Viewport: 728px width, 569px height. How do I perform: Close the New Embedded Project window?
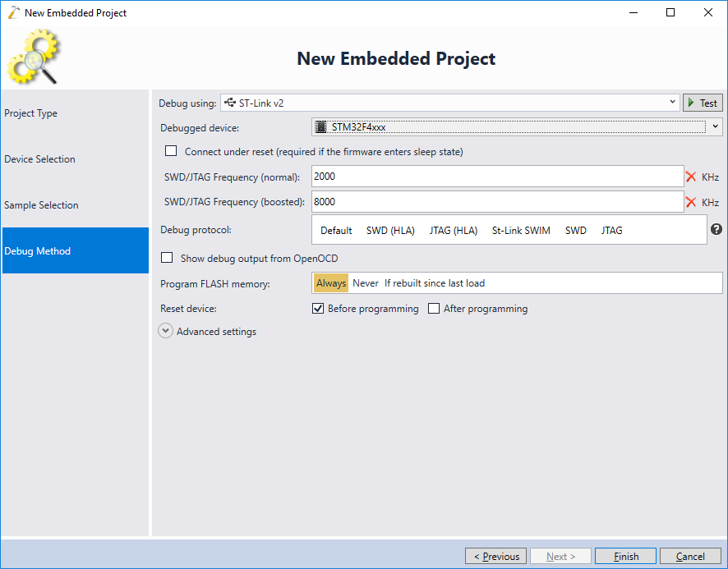click(x=708, y=12)
